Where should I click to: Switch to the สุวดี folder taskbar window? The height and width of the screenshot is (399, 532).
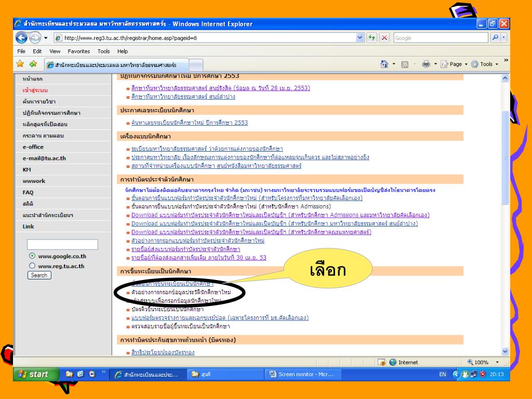click(x=224, y=374)
